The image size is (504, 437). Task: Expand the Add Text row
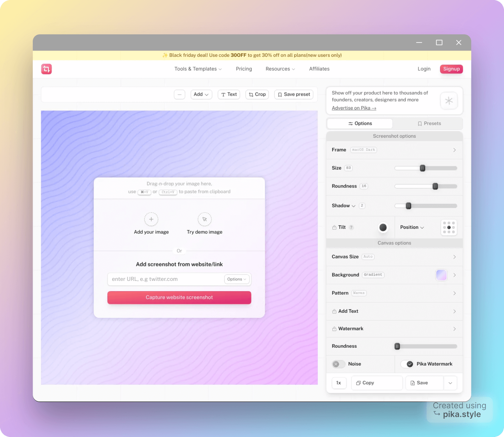pyautogui.click(x=394, y=311)
